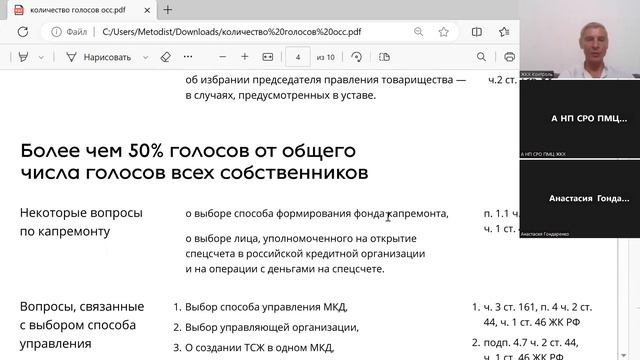Click the fit to width icon
640x360 pixels.
coord(268,57)
